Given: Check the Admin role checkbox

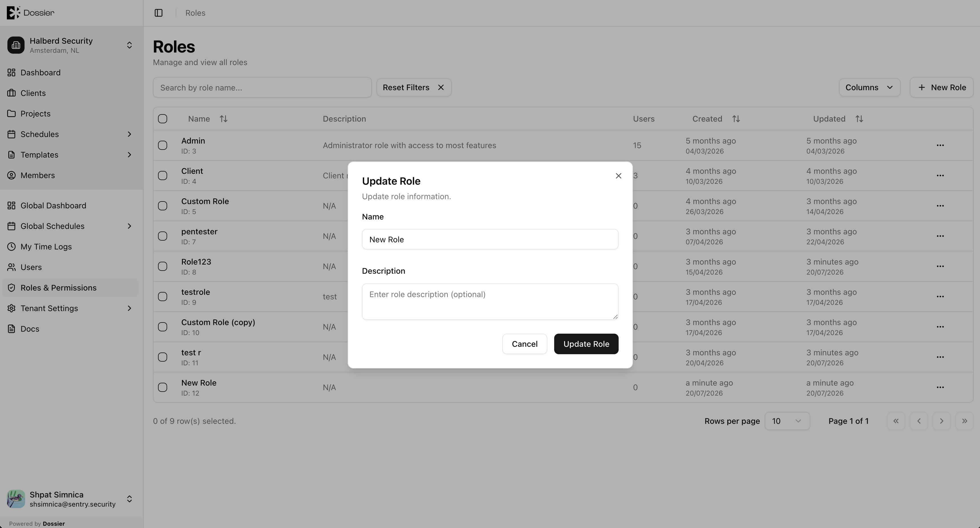Looking at the screenshot, I should pyautogui.click(x=163, y=146).
